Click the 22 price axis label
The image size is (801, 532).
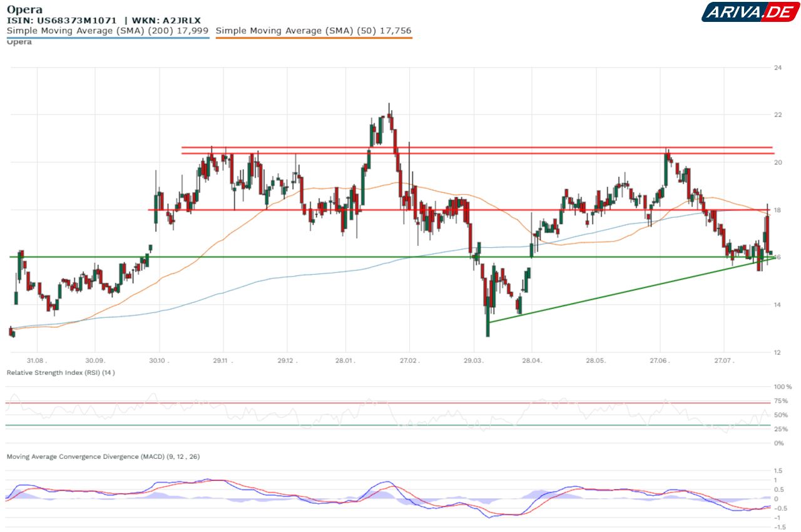(777, 115)
